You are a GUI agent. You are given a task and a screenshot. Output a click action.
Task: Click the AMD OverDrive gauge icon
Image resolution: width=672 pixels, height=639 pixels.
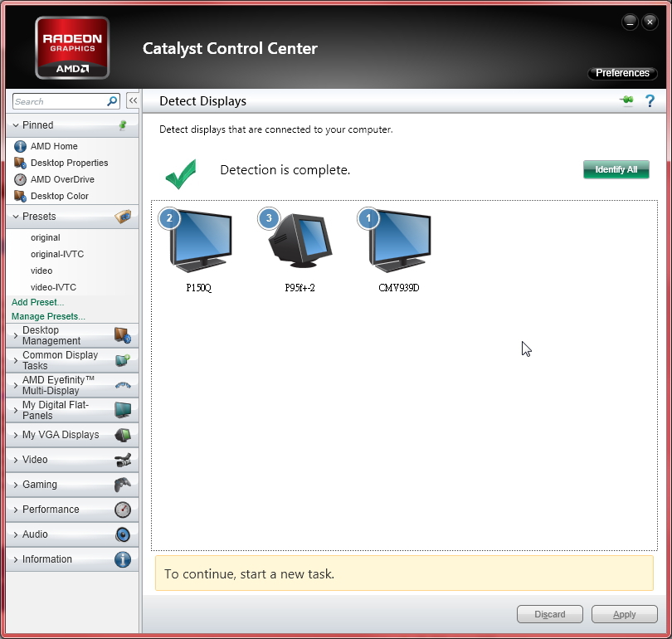[x=20, y=179]
